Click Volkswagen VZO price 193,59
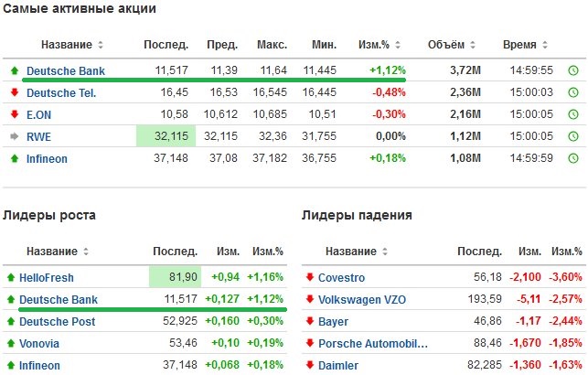The height and width of the screenshot is (375, 588). [485, 299]
